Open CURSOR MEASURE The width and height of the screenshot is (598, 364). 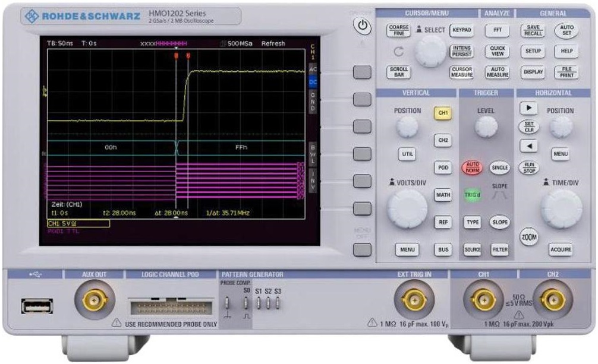462,72
